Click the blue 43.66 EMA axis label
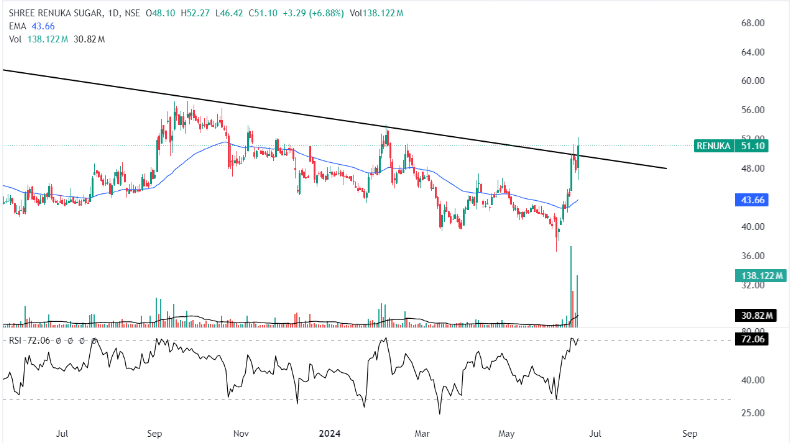This screenshot has width=791, height=443. [x=751, y=201]
